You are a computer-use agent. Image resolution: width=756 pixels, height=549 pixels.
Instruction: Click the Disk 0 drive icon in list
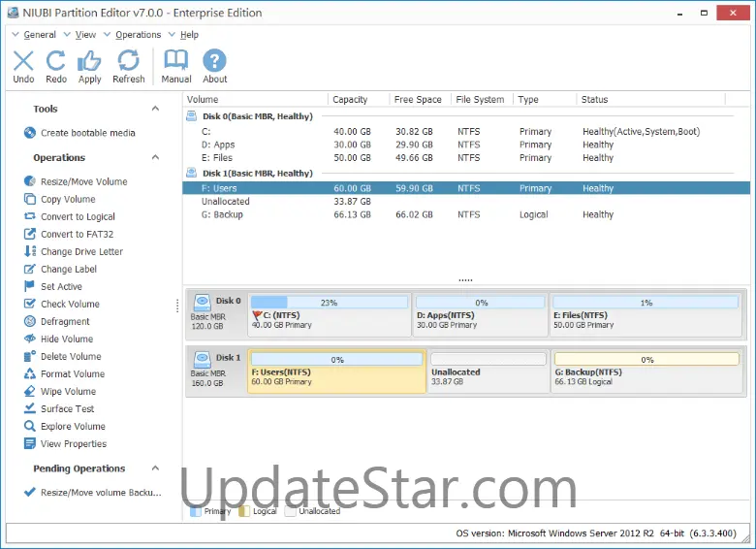click(x=191, y=115)
